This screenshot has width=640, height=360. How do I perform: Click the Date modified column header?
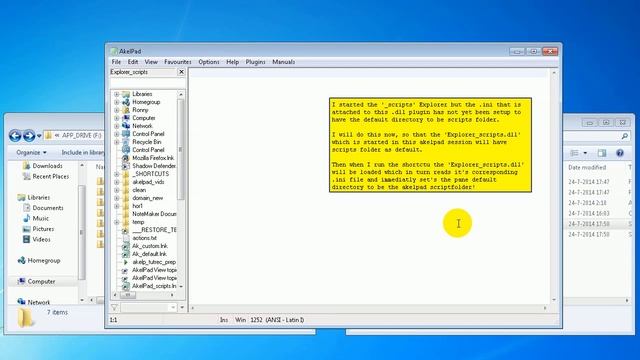coord(587,168)
